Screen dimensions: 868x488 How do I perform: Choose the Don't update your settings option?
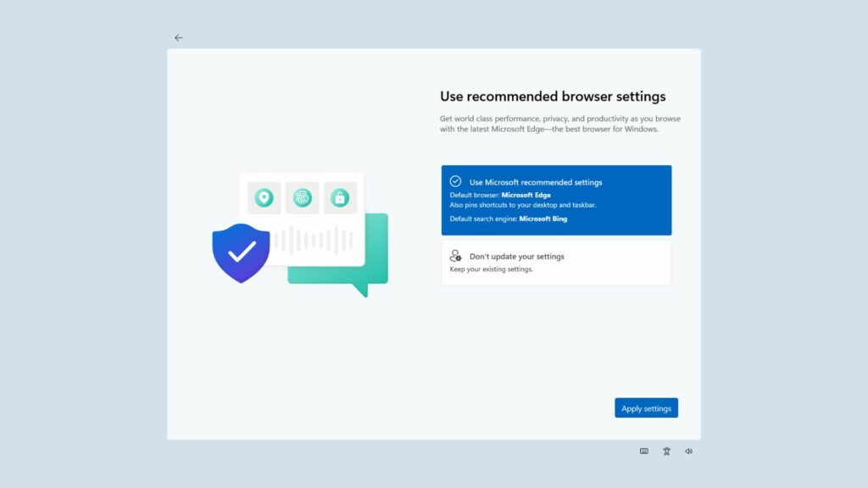(556, 262)
